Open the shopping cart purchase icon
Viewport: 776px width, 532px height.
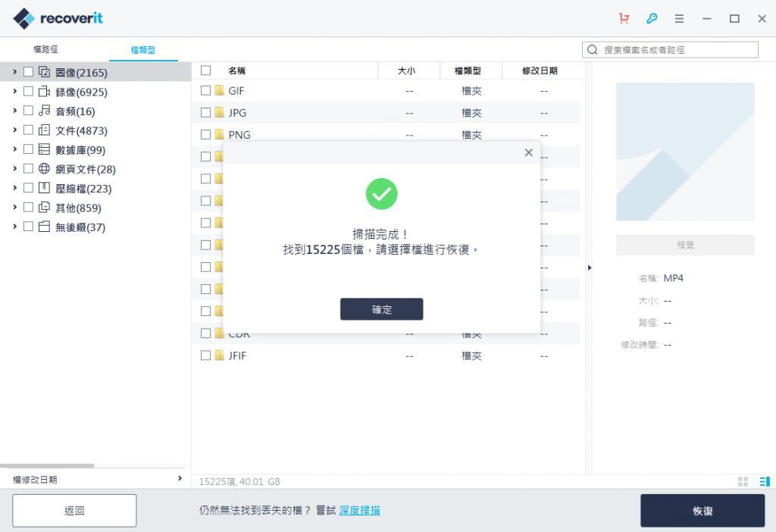pos(624,18)
